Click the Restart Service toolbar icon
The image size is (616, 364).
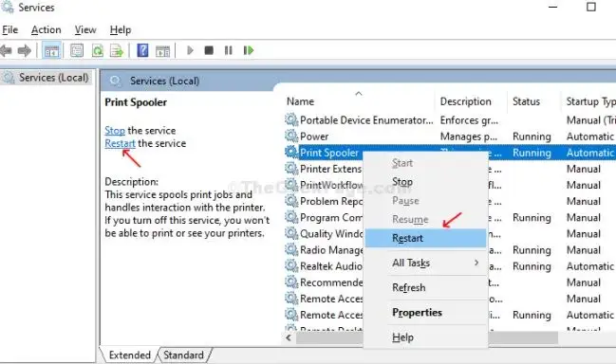(249, 50)
